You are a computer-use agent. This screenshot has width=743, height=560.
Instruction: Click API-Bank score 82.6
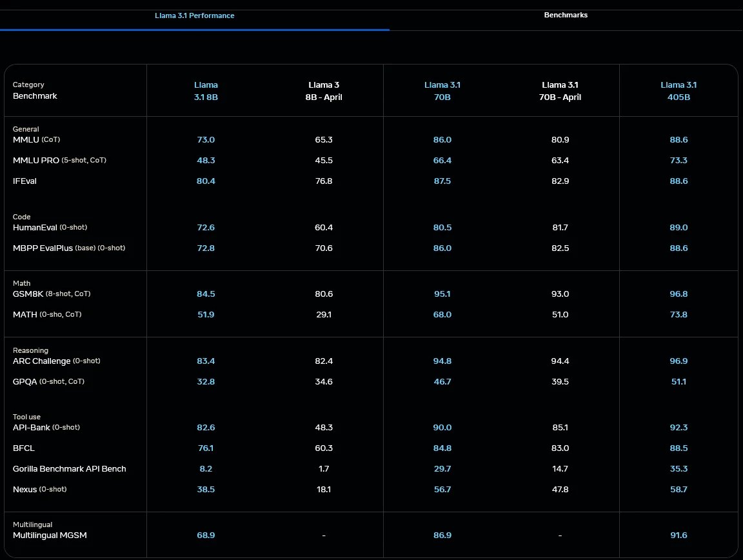[x=206, y=428]
